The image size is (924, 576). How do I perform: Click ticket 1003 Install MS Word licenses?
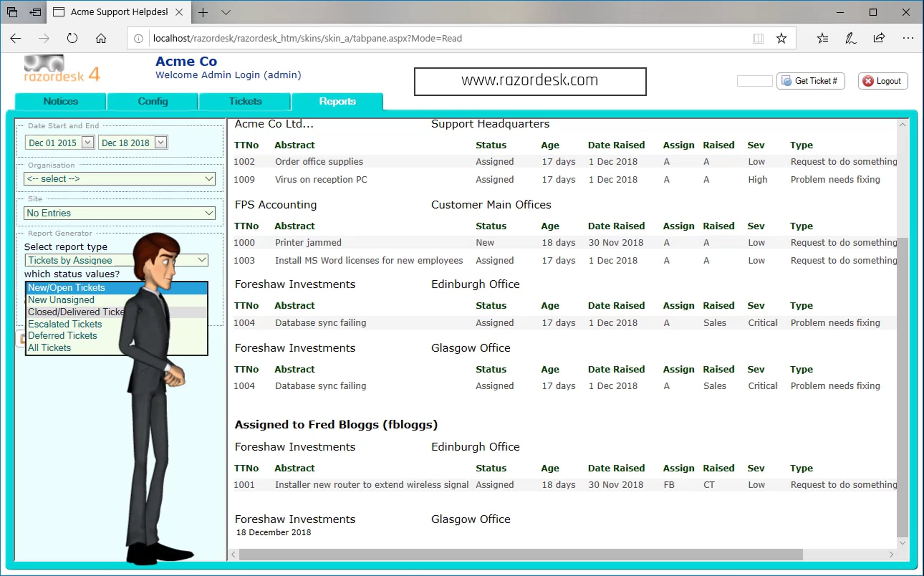point(565,260)
